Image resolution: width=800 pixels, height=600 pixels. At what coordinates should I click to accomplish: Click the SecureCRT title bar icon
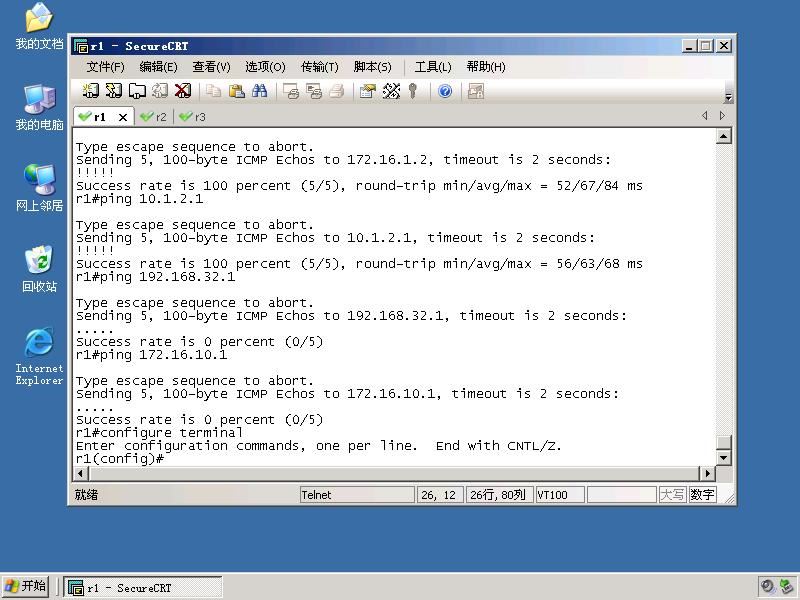click(x=81, y=46)
